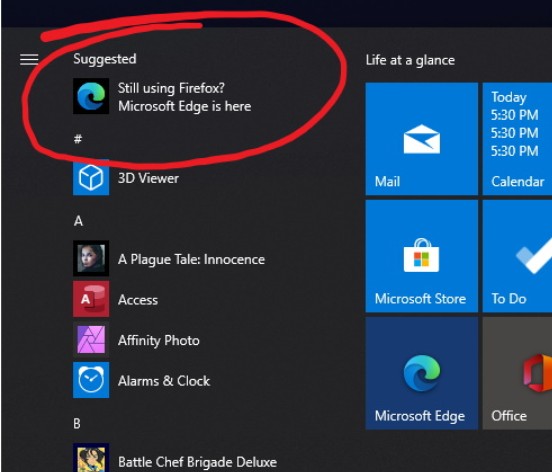Click the Affinity Photo icon

[91, 340]
